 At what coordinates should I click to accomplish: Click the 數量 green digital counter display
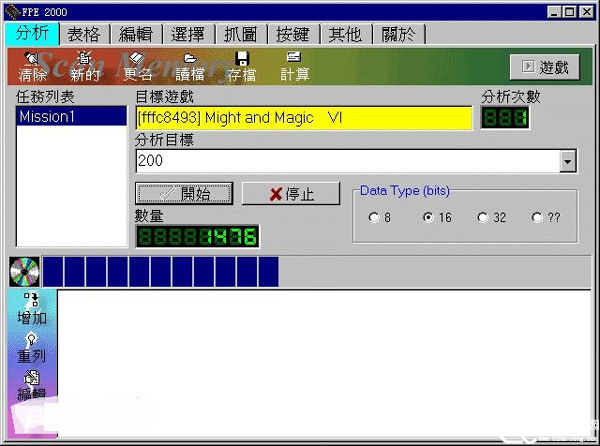coord(197,236)
